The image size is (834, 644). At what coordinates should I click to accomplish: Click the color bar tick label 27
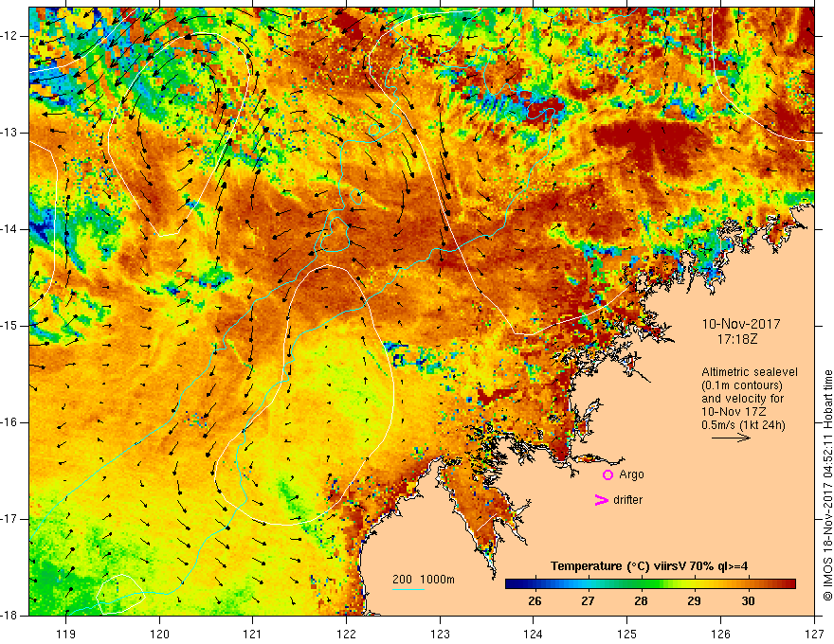588,601
